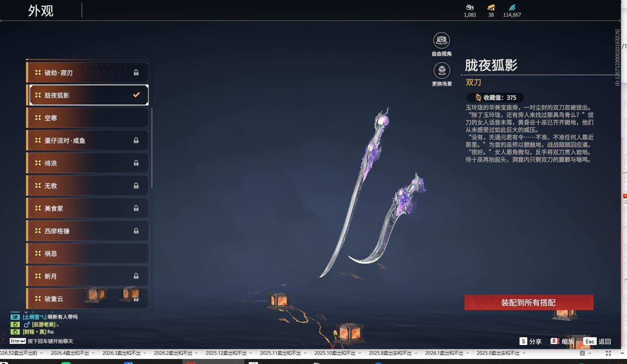Switch to the 2025.12卖出和不出 sheet tab
This screenshot has width=627, height=364.
[226, 353]
